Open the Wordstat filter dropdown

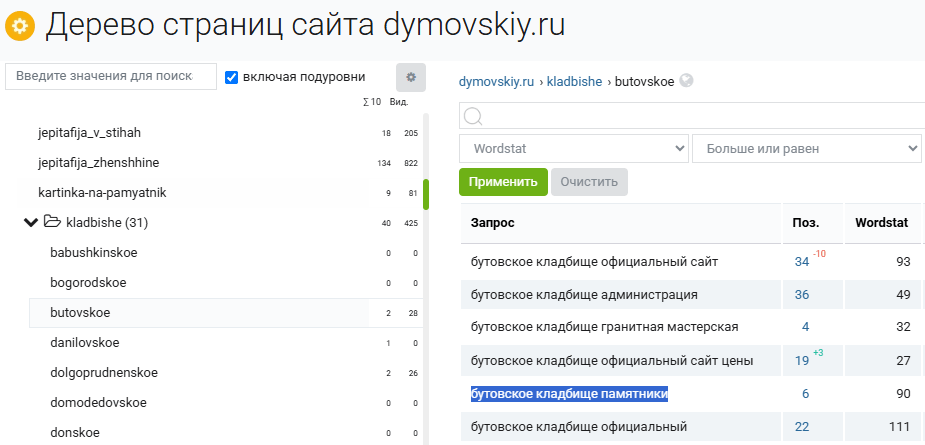[x=573, y=149]
